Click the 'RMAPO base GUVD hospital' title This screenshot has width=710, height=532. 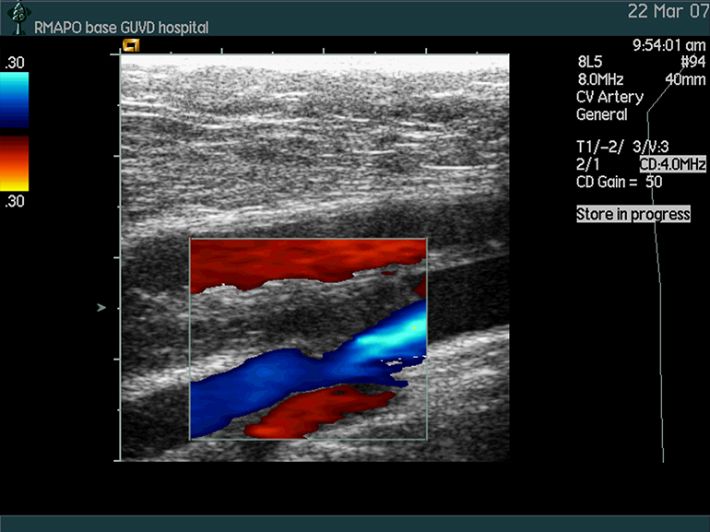[x=121, y=28]
